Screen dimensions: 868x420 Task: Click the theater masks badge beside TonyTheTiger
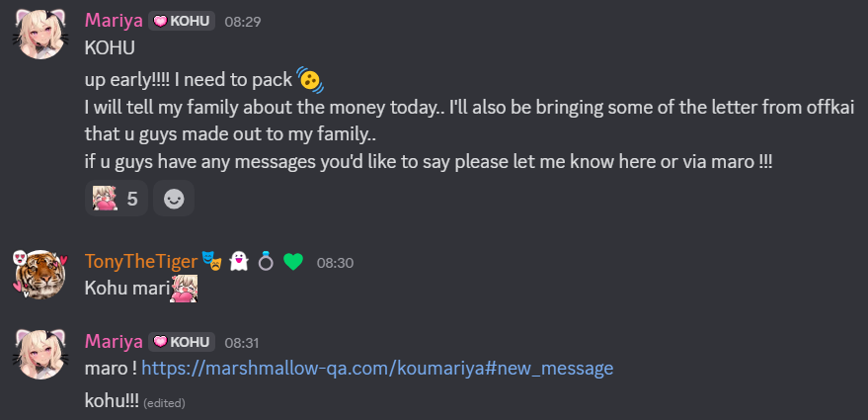pyautogui.click(x=210, y=261)
